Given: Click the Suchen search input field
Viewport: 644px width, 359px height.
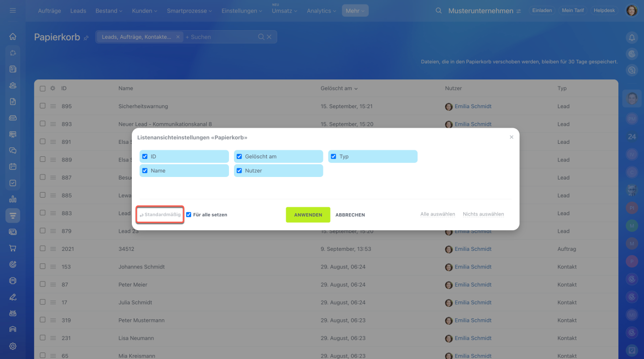Looking at the screenshot, I should point(221,37).
